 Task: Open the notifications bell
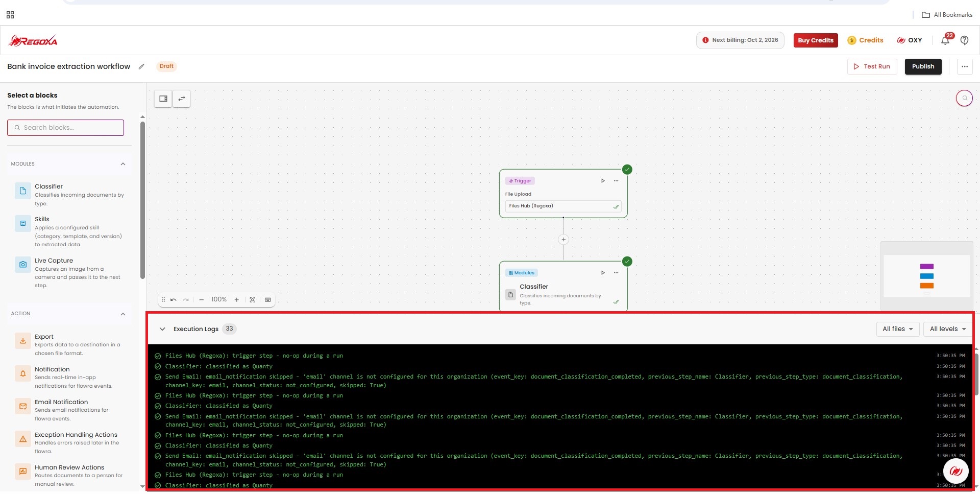click(945, 40)
